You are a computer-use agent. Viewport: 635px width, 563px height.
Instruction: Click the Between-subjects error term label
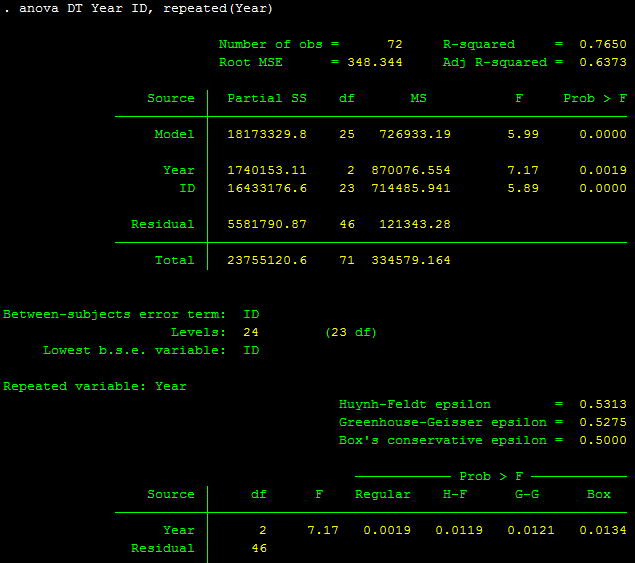point(115,315)
